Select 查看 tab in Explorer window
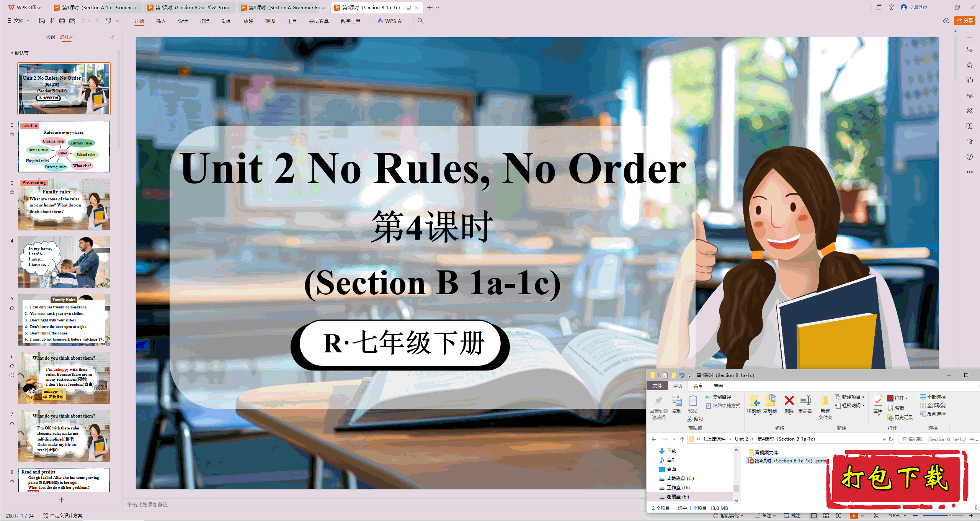Image resolution: width=980 pixels, height=521 pixels. point(719,386)
